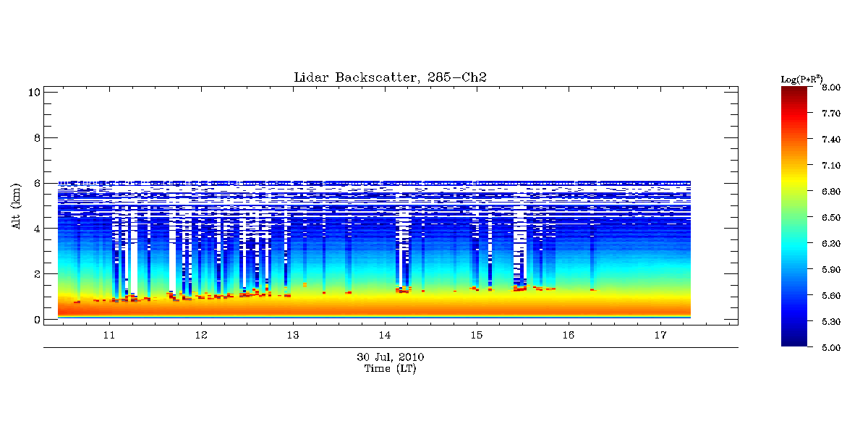Click the altitude tick label "2"
The image size is (868, 434).
click(35, 274)
